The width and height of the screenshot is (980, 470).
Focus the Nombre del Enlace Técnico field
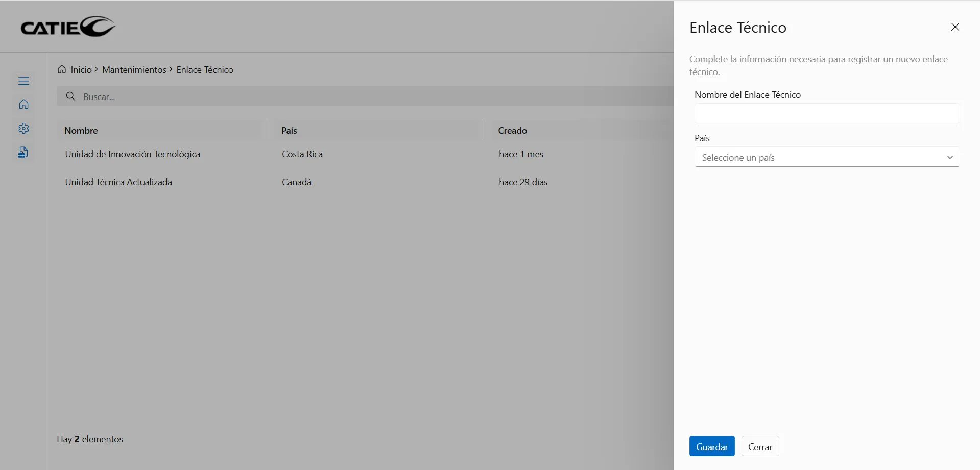[826, 114]
